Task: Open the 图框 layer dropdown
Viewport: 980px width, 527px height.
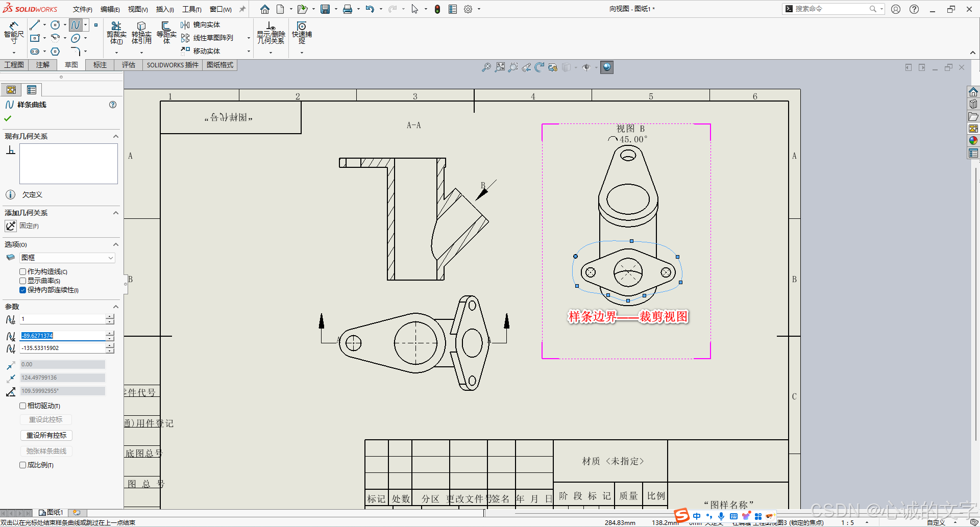Action: point(67,258)
